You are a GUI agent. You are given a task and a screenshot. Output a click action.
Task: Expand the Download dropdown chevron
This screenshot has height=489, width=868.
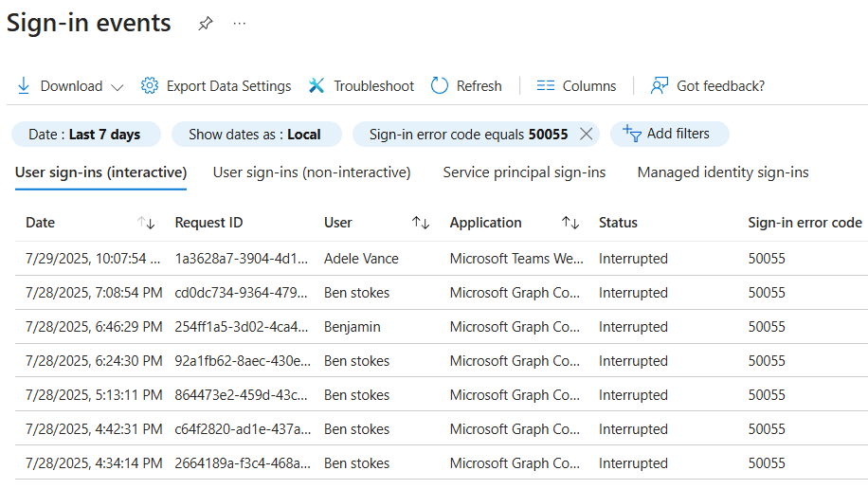117,87
